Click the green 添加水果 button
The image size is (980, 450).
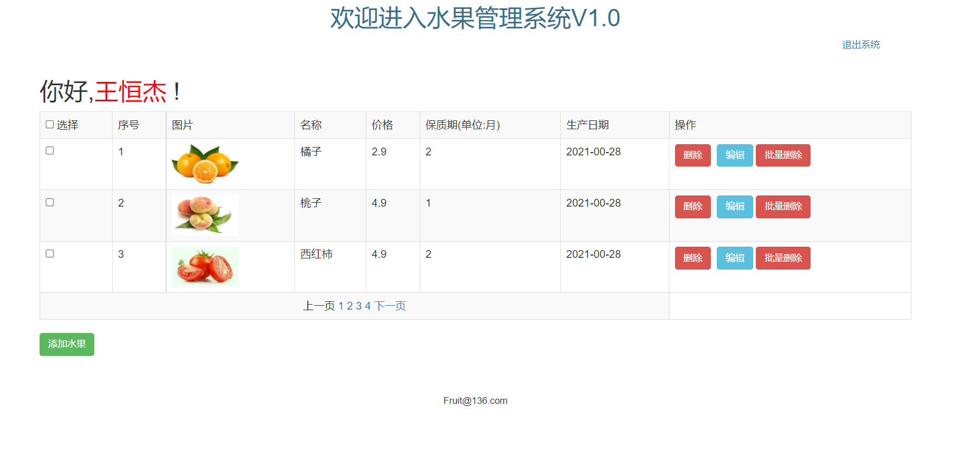pyautogui.click(x=67, y=344)
